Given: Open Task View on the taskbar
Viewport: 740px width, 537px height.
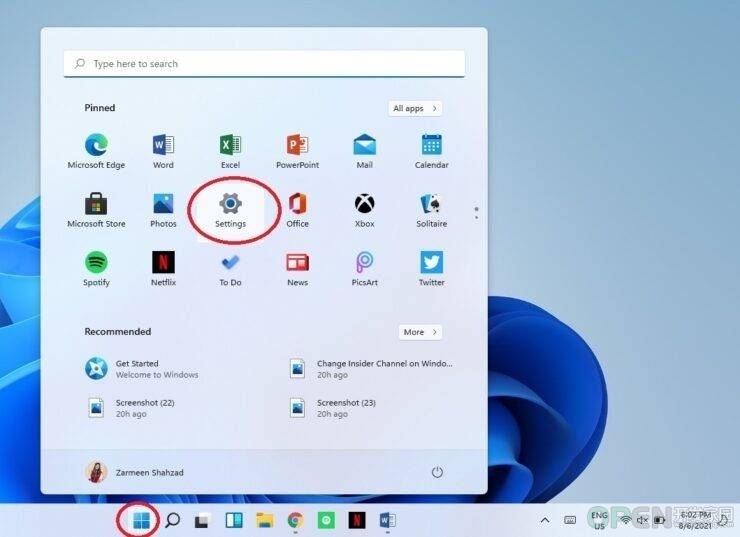Looking at the screenshot, I should click(203, 520).
